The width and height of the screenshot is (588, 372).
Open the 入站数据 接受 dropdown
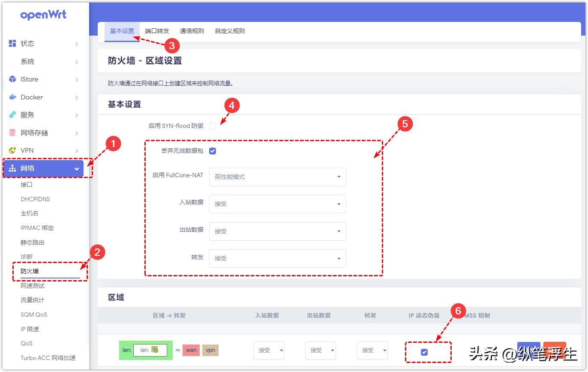[x=277, y=204]
